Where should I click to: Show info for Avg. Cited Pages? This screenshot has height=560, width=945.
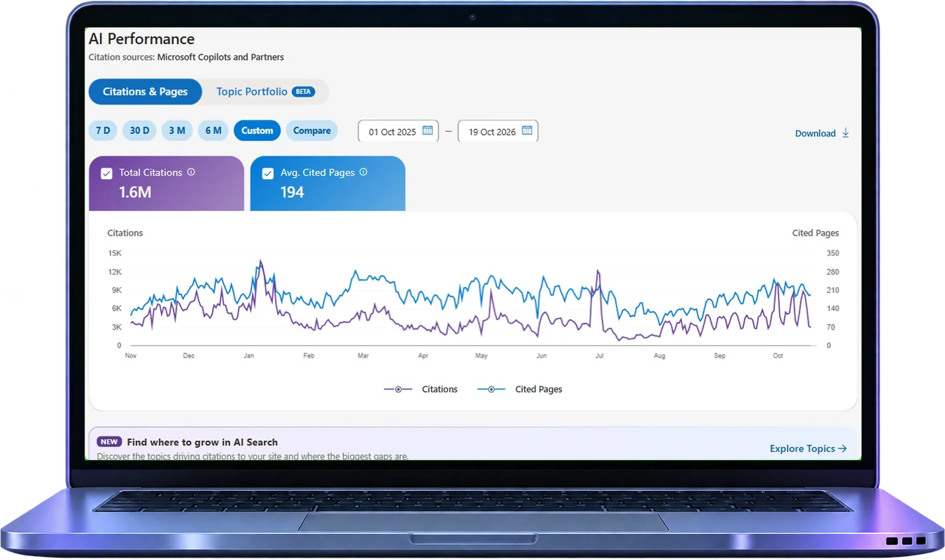(x=363, y=172)
